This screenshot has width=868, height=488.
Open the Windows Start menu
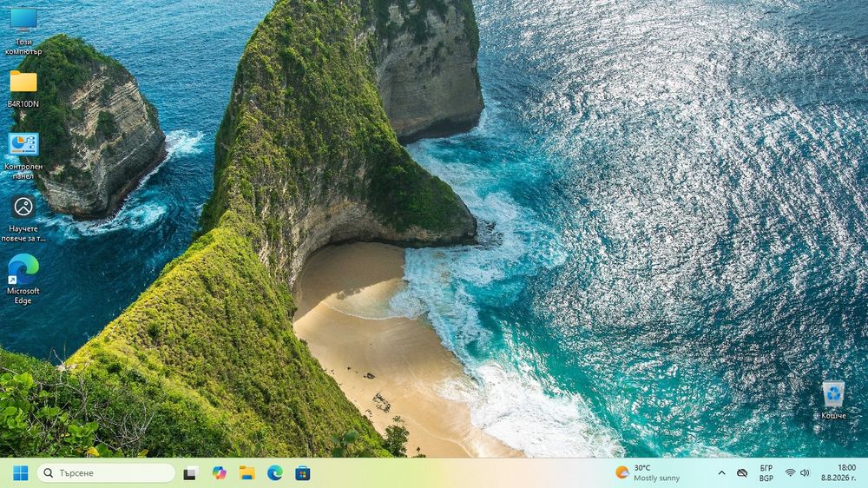point(21,473)
